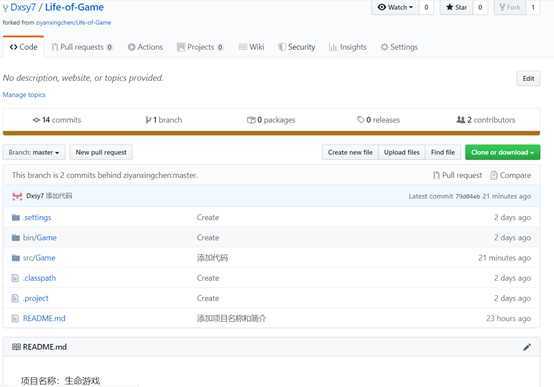This screenshot has height=387, width=554.
Task: Click the contributors people icon
Action: tap(460, 120)
